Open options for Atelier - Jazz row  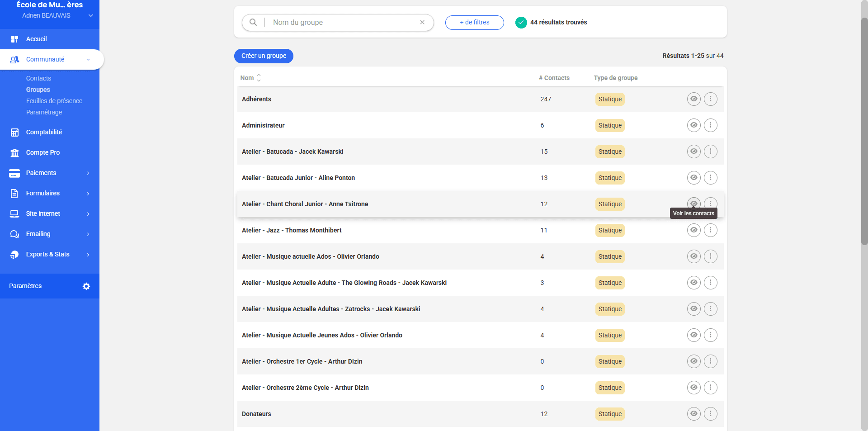coord(710,230)
